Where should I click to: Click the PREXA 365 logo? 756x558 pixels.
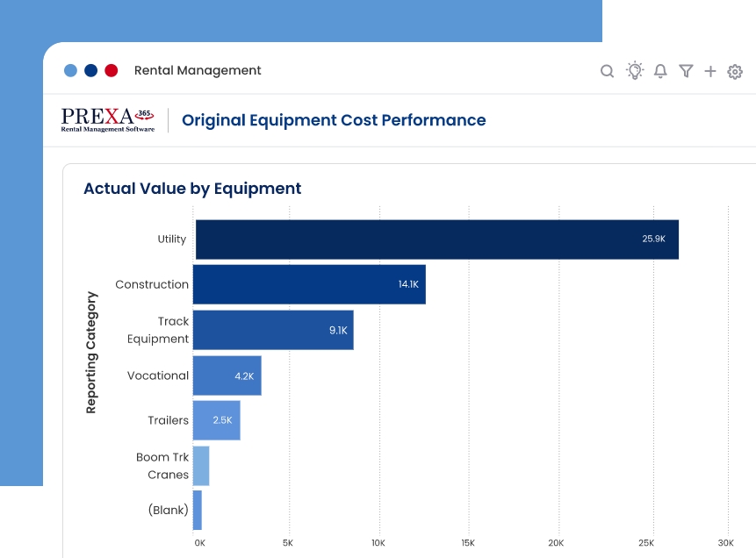point(107,120)
